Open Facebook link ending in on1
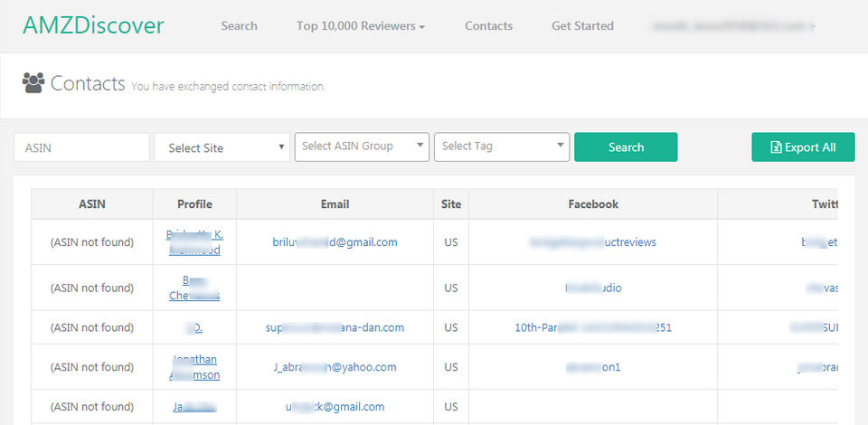Viewport: 868px width, 425px height. point(593,367)
